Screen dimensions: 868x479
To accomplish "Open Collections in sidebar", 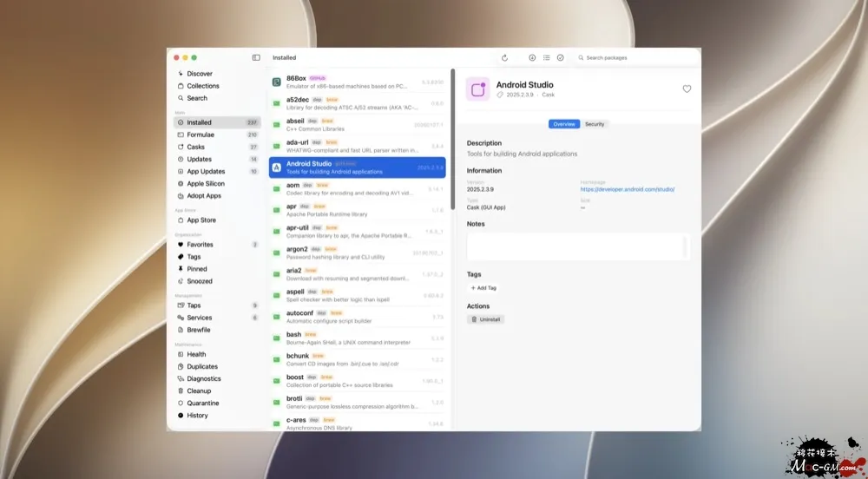I will click(217, 86).
